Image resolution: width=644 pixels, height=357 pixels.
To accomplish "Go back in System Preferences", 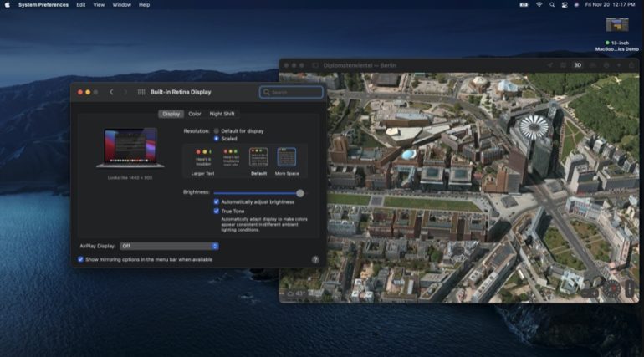I will point(111,92).
